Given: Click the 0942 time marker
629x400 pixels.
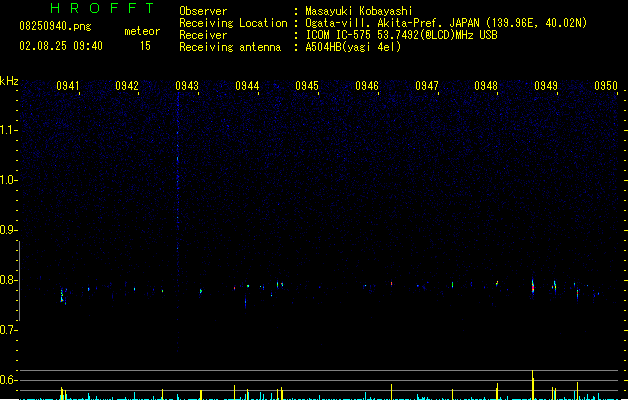Looking at the screenshot, I should tap(127, 86).
